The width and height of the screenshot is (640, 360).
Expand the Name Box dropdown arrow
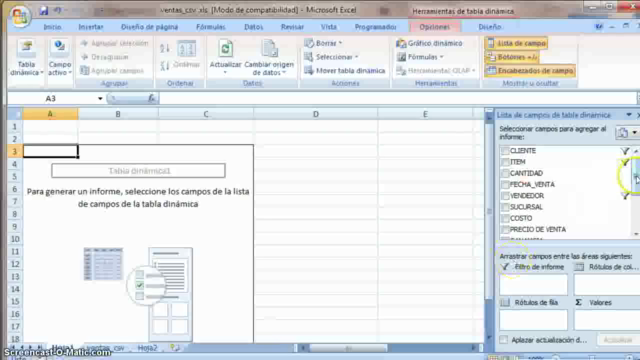coord(100,98)
